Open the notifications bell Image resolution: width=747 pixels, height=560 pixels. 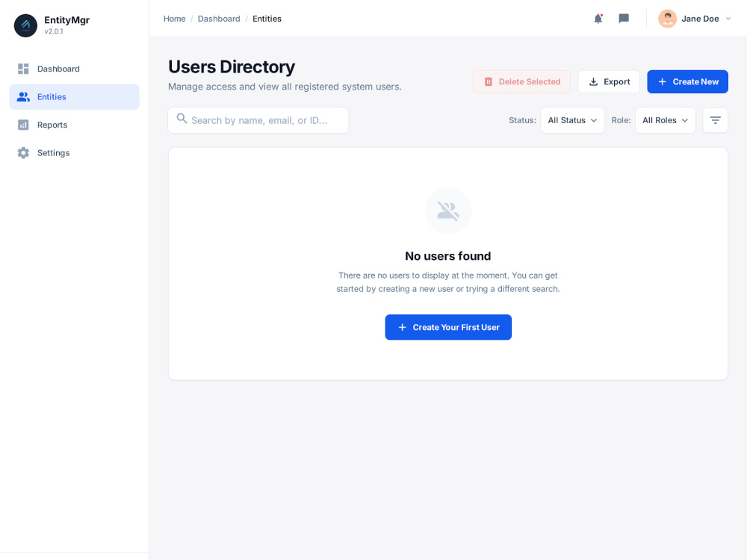(598, 19)
